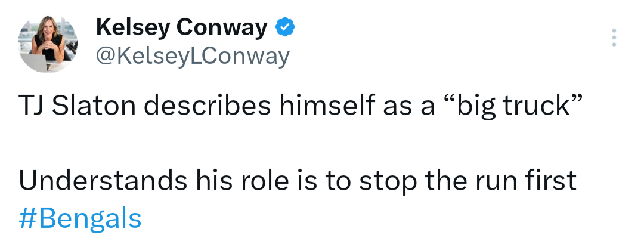Follow the #Bengals hashtag link
Image resolution: width=644 pixels, height=238 pixels.
pyautogui.click(x=80, y=218)
